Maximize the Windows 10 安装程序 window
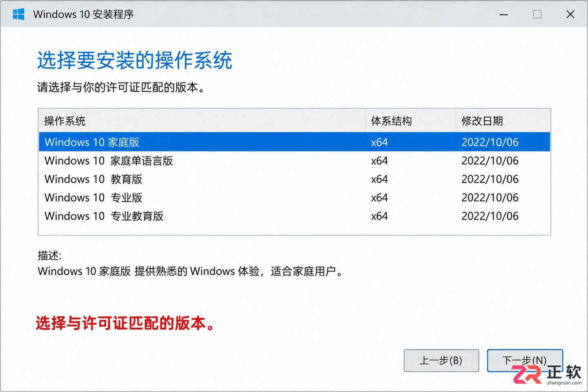Image resolution: width=588 pixels, height=392 pixels. point(537,14)
